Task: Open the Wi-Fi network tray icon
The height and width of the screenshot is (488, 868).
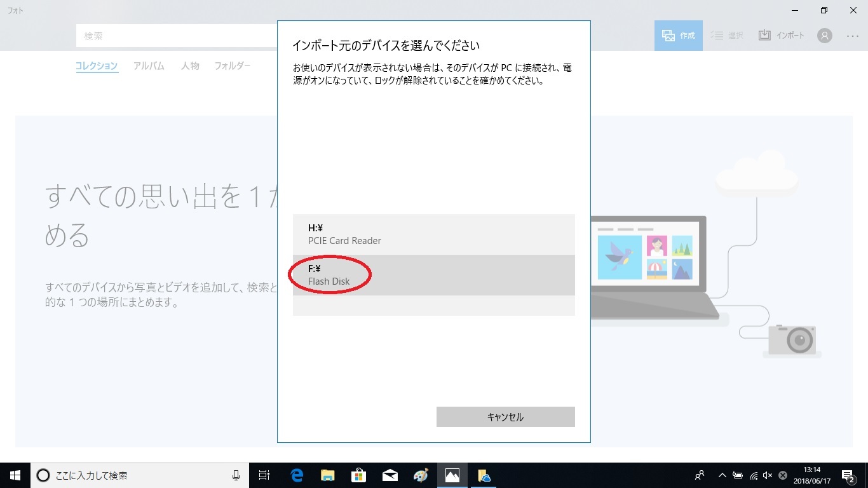Action: coord(754,475)
